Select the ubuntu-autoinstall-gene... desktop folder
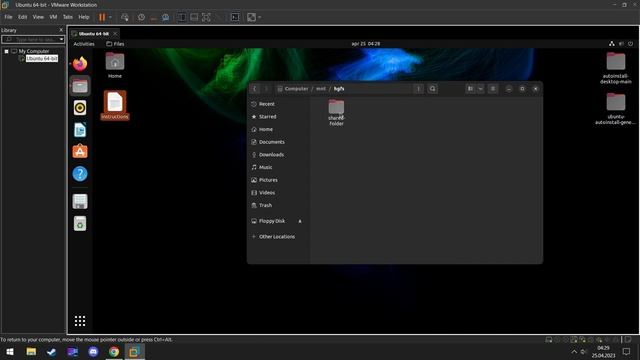640x360 pixels. pos(616,109)
